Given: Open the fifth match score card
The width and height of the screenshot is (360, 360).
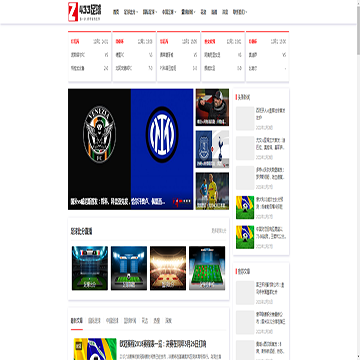Looking at the screenshot, I should click(x=267, y=56).
